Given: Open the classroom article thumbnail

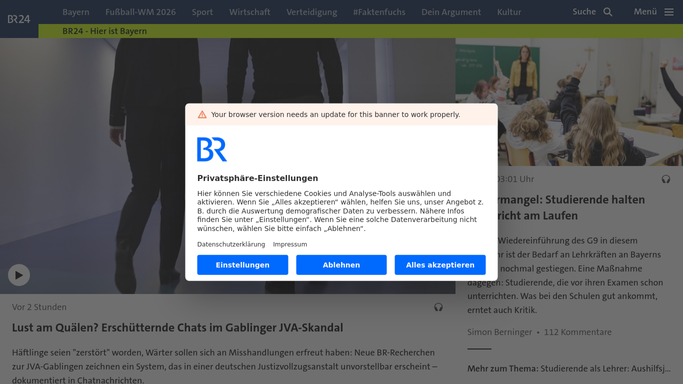Looking at the screenshot, I should pos(569,102).
